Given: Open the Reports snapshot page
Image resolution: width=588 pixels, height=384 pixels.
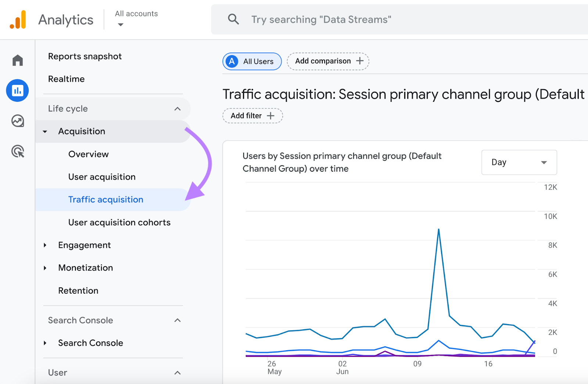Looking at the screenshot, I should [85, 56].
